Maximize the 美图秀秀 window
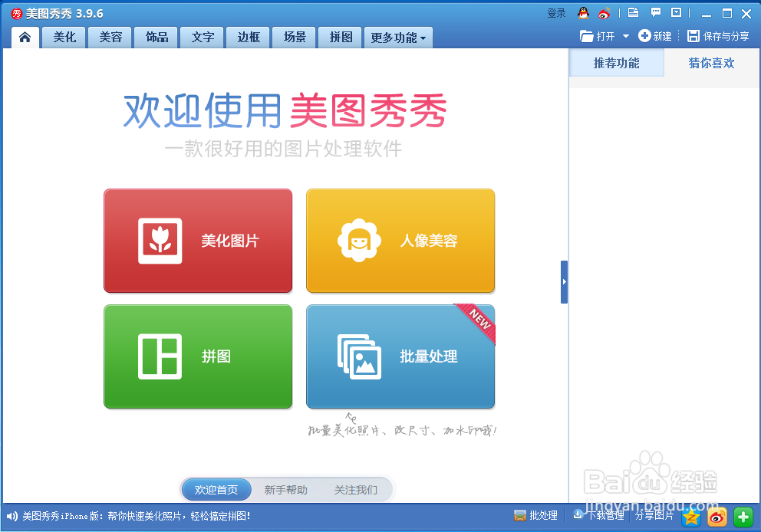 (x=727, y=14)
